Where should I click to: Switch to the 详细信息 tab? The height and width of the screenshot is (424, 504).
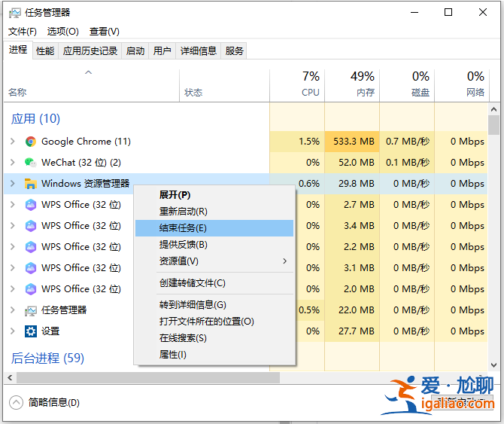pyautogui.click(x=199, y=50)
